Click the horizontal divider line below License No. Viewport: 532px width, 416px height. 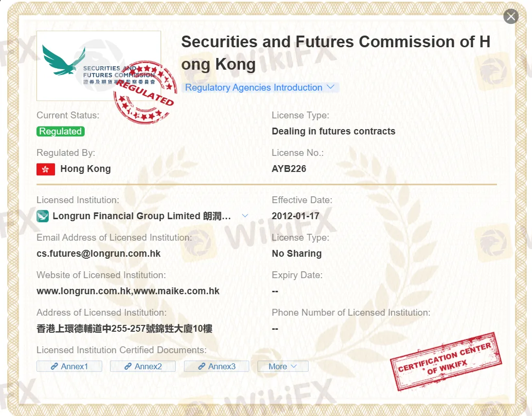267,185
